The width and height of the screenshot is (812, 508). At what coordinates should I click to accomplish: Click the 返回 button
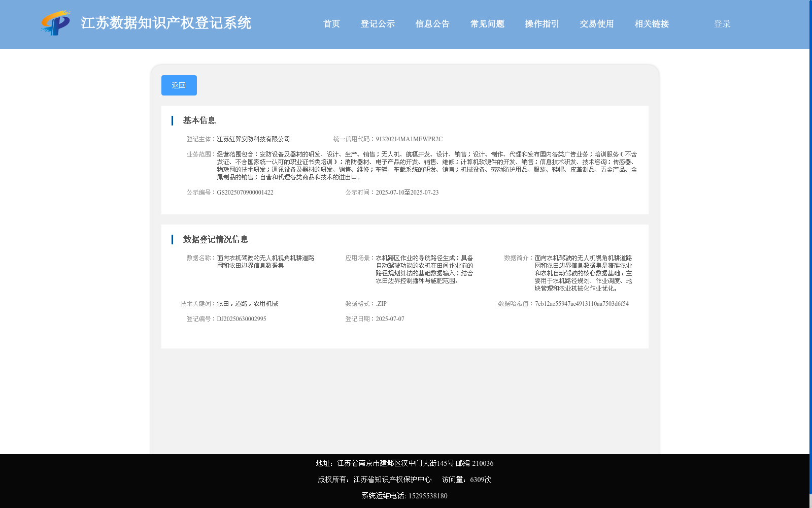point(179,85)
